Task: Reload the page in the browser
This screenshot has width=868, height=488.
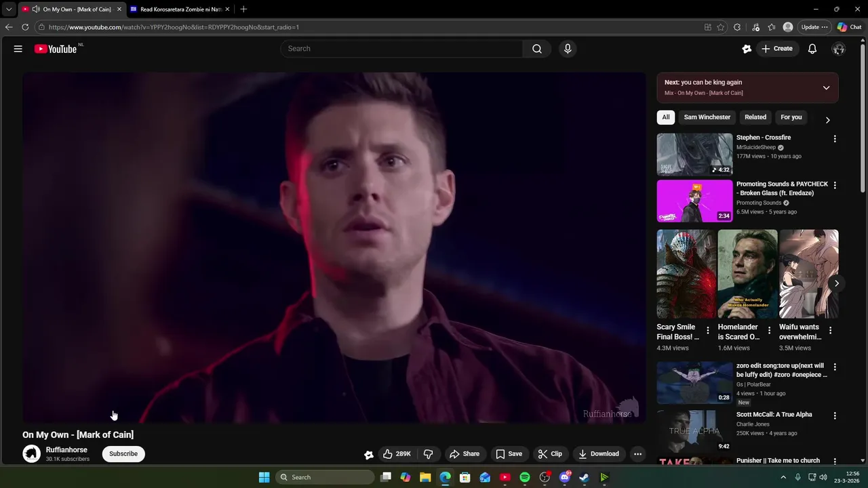Action: (25, 27)
